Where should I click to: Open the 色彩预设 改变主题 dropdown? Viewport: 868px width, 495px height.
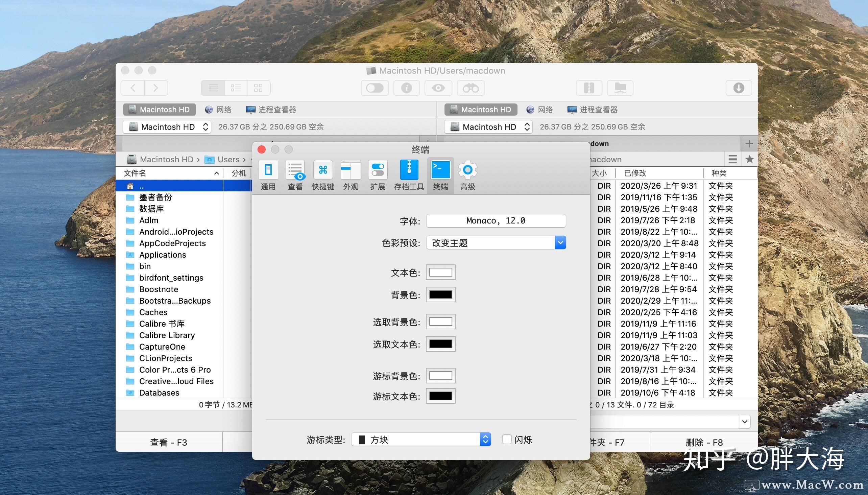click(x=496, y=243)
